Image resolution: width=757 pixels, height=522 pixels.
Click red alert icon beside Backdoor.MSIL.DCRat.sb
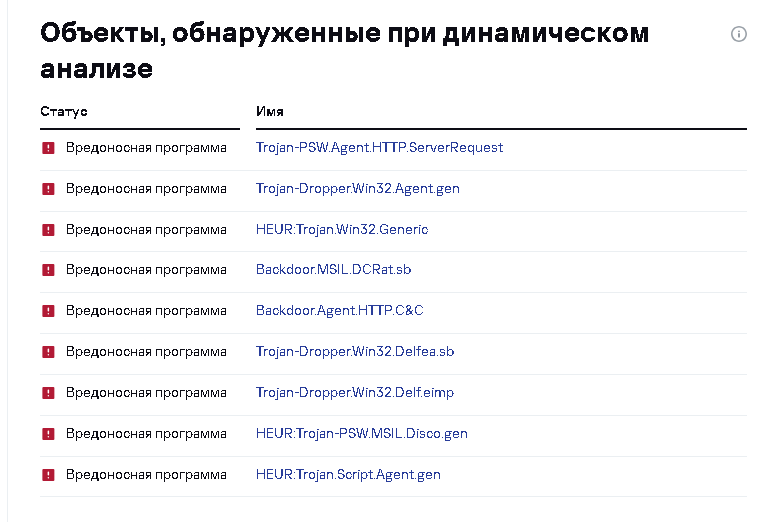pyautogui.click(x=48, y=270)
